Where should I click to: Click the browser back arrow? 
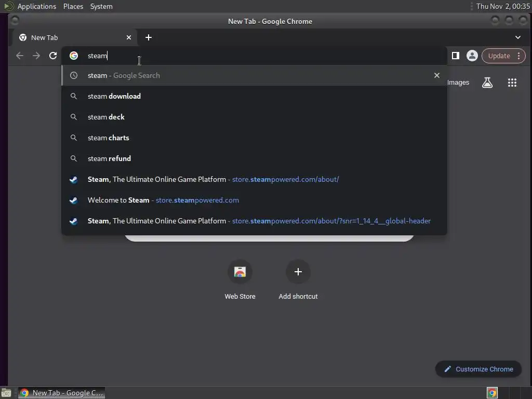coord(20,56)
